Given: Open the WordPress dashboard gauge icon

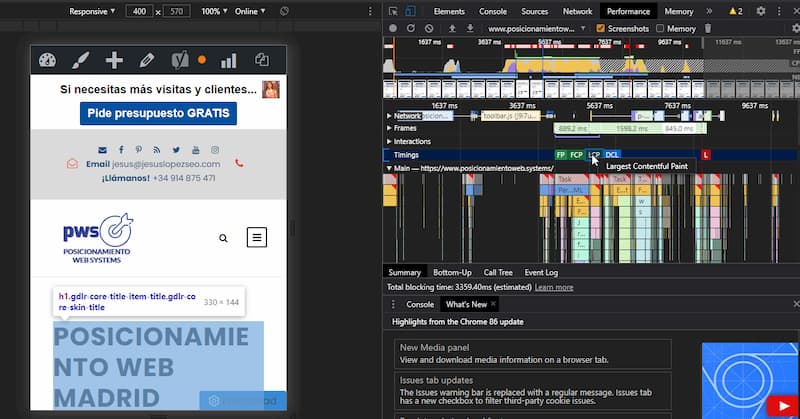Looking at the screenshot, I should 47,60.
